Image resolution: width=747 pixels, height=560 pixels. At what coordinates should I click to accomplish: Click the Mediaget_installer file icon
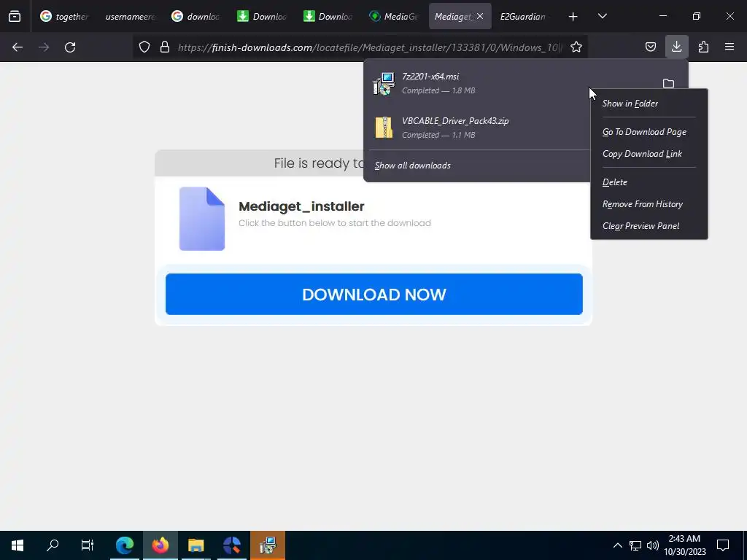pyautogui.click(x=202, y=219)
